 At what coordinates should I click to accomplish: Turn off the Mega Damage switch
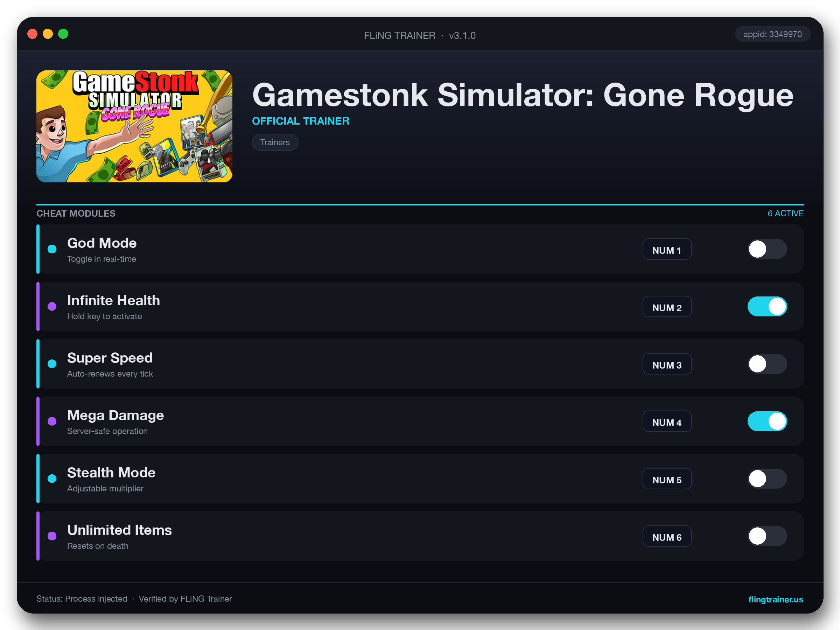(x=767, y=421)
